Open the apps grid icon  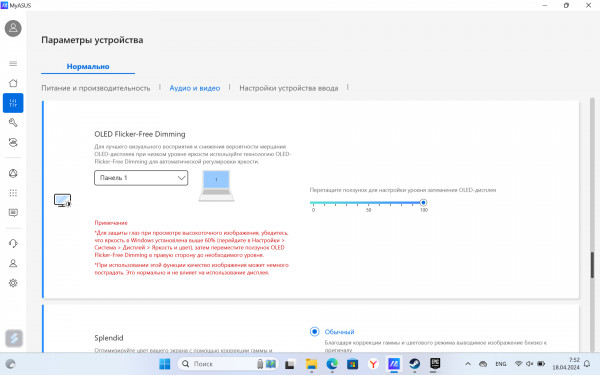click(13, 193)
